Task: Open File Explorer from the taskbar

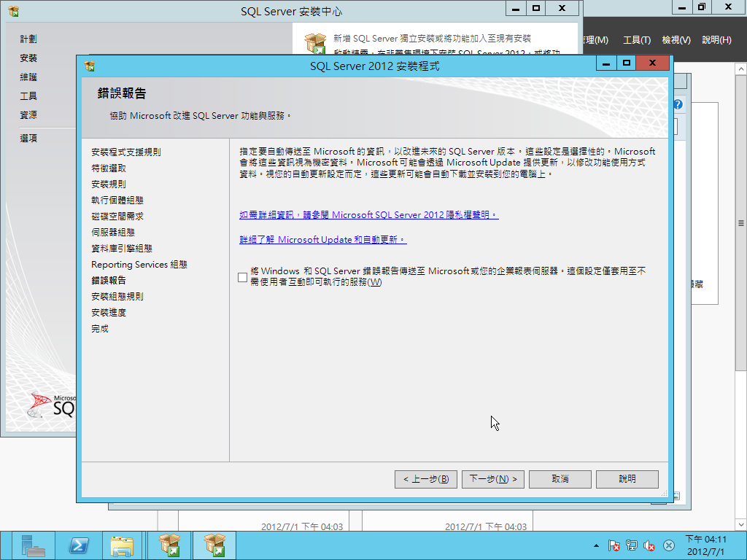Action: [123, 545]
